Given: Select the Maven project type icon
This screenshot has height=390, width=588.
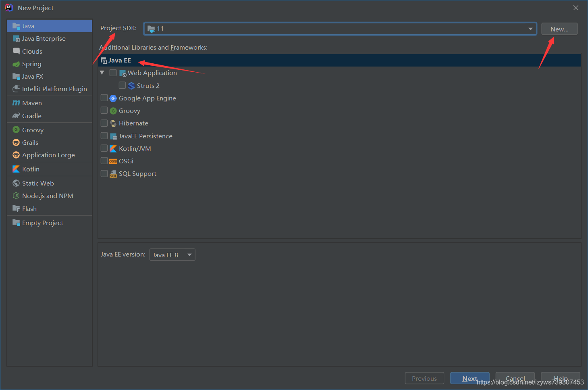Looking at the screenshot, I should click(17, 103).
